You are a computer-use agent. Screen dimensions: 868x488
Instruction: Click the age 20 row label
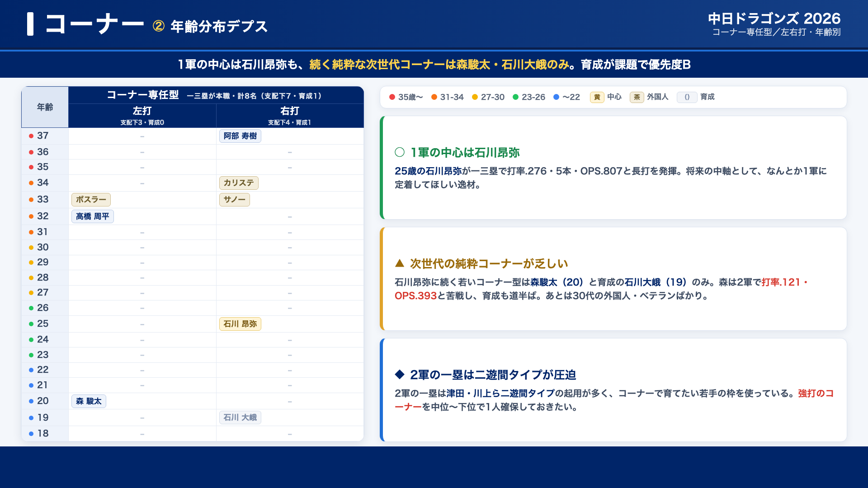point(43,401)
